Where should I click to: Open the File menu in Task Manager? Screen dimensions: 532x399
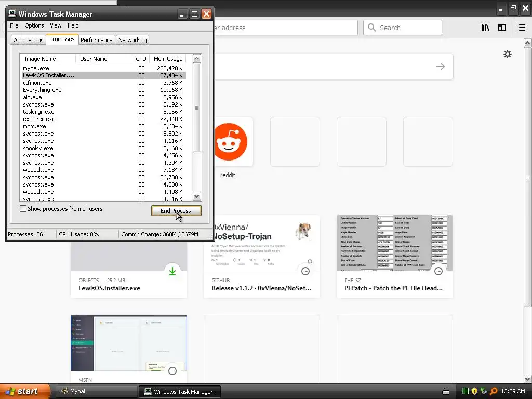(14, 25)
